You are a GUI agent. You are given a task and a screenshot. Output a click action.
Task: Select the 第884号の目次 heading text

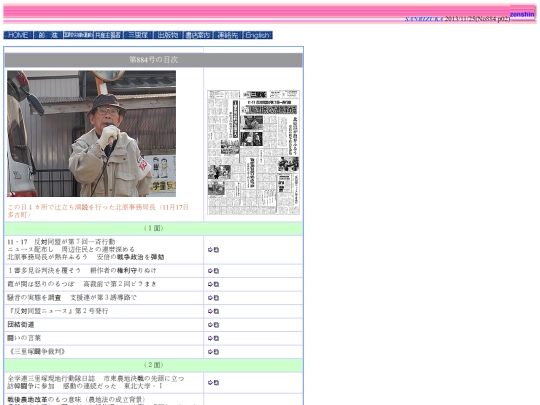(154, 60)
